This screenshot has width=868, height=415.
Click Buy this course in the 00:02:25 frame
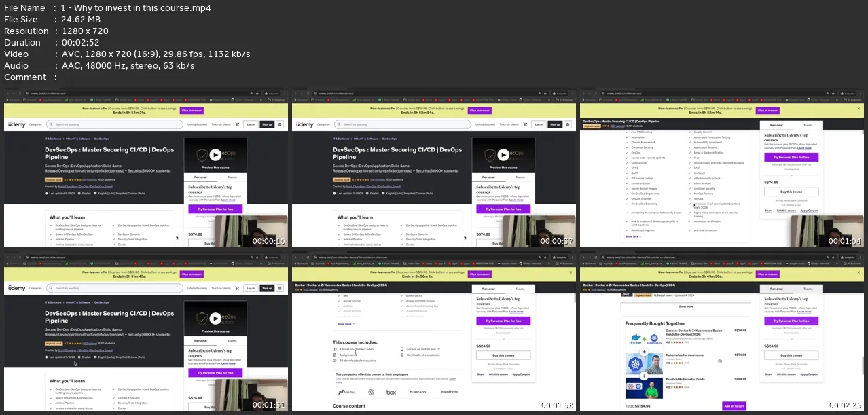[x=791, y=355]
